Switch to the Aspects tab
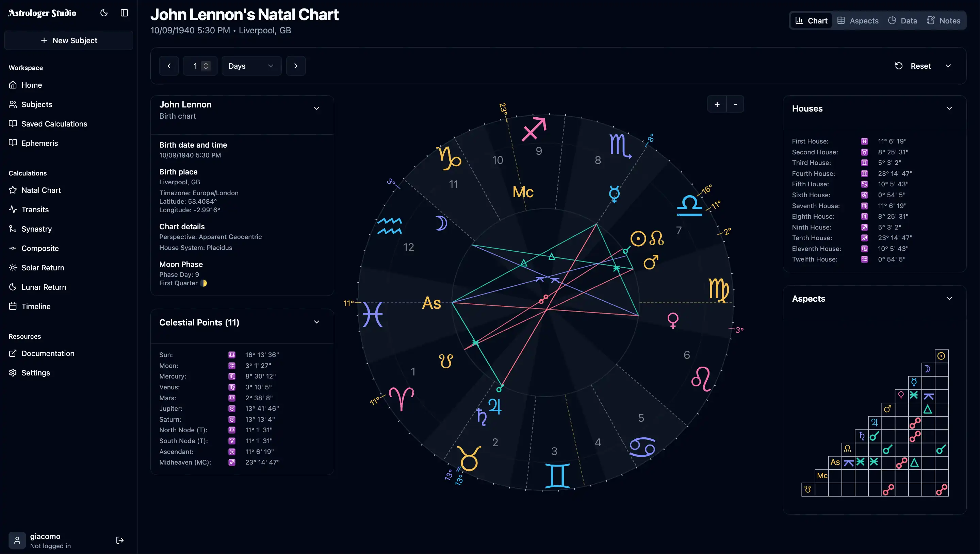Viewport: 980px width, 554px height. tap(857, 20)
